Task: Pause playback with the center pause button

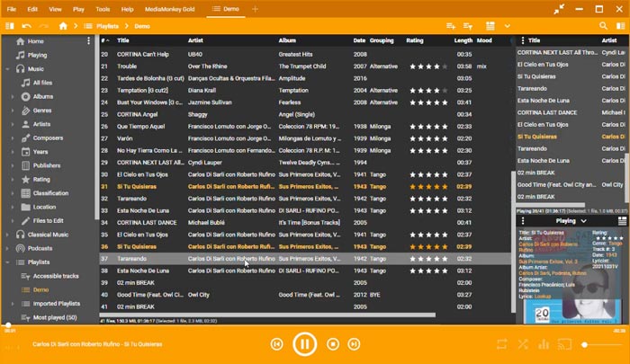Action: (304, 343)
